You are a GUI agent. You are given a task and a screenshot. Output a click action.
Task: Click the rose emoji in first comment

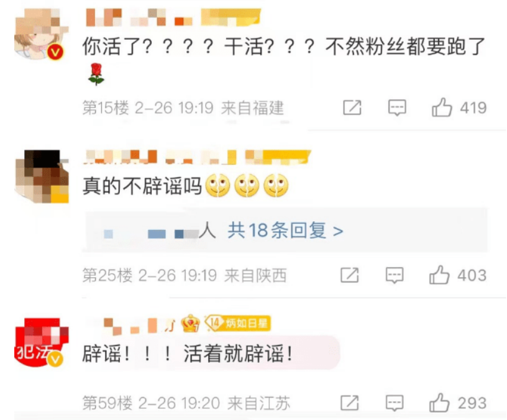pyautogui.click(x=96, y=75)
